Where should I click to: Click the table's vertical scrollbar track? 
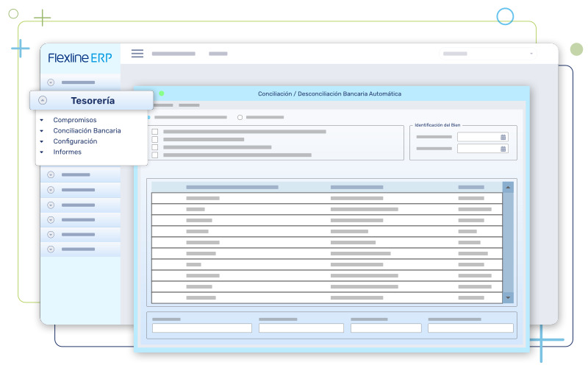[x=508, y=243]
